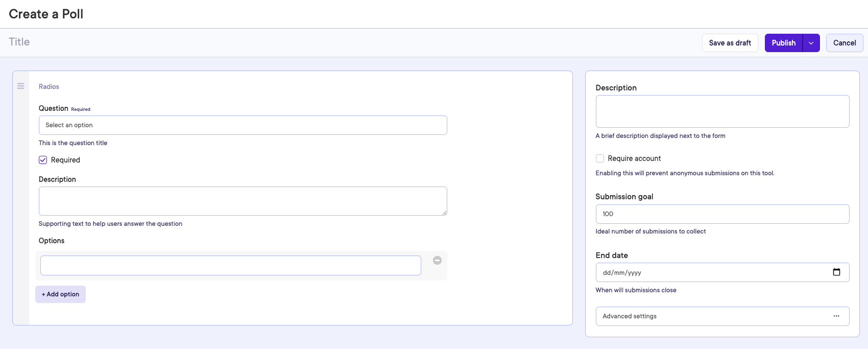Focus the poll Description box in the right panel
868x349 pixels.
(x=722, y=111)
